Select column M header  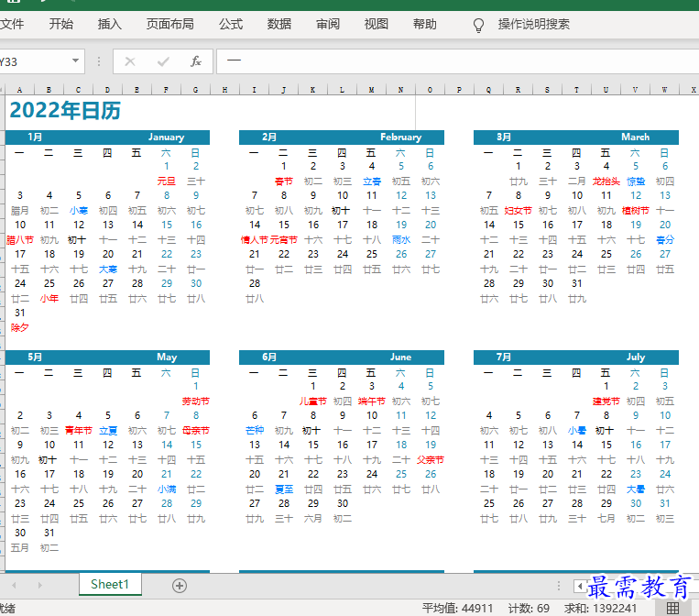click(371, 90)
